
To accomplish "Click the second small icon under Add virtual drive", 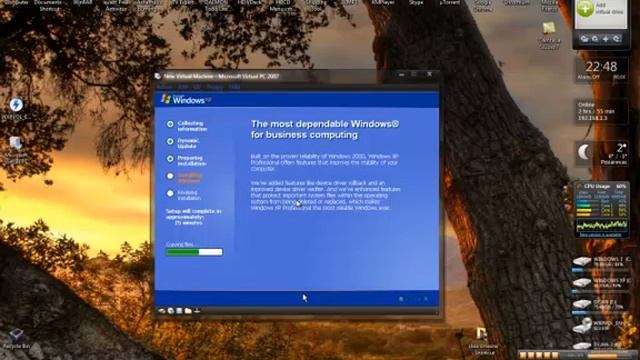I will pyautogui.click(x=595, y=39).
